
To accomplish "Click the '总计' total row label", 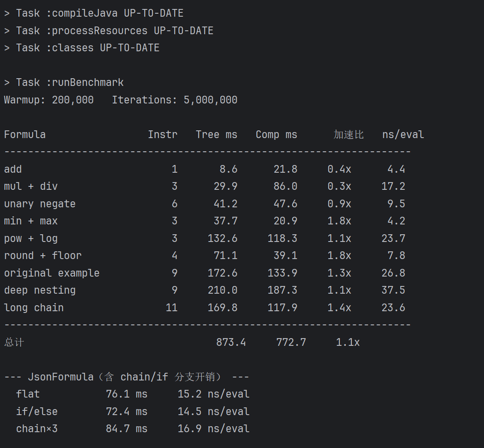I will pos(14,342).
